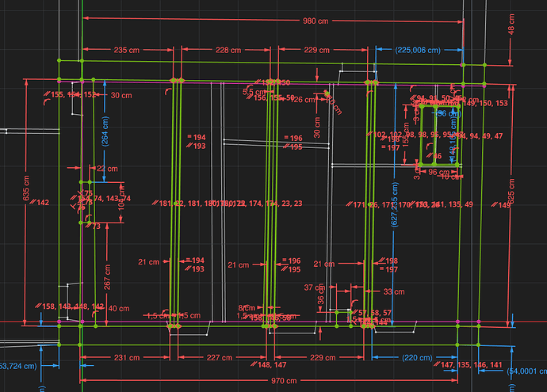Click the blue (225,006 cm) reference dimension
Viewport: 547px width, 392px height.
click(x=417, y=50)
